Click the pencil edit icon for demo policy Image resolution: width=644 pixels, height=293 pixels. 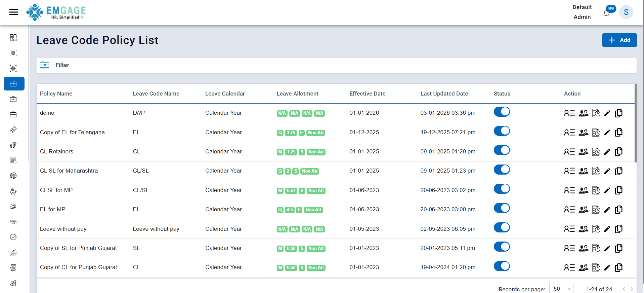[607, 113]
